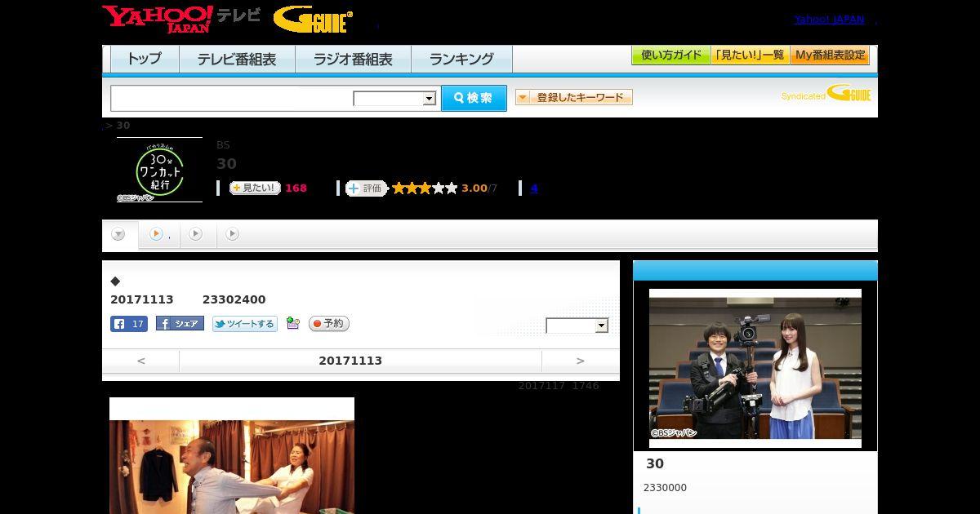Select the first tab with down-arrow icon

[x=119, y=235]
